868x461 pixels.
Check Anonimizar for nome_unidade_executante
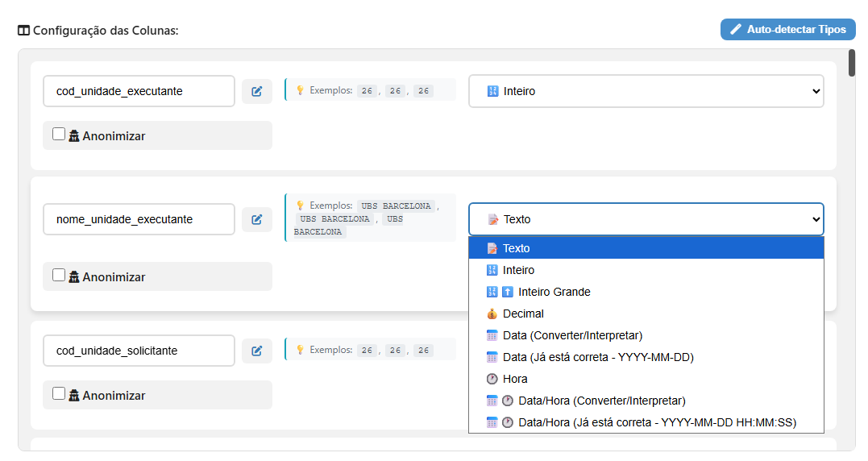coord(59,275)
